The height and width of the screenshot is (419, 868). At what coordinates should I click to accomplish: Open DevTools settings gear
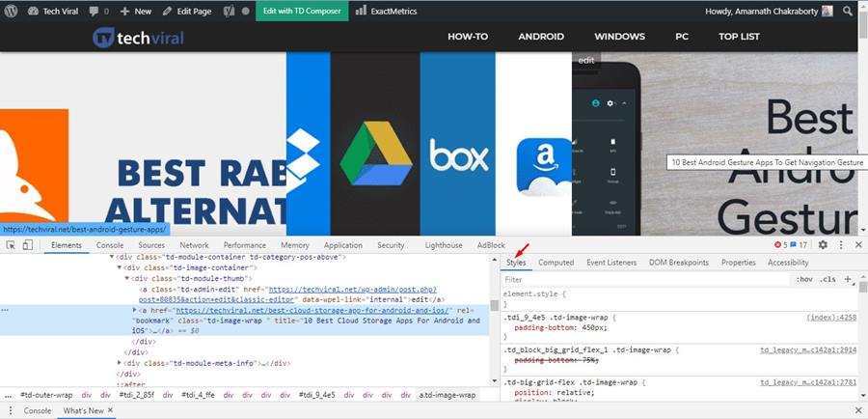pyautogui.click(x=823, y=245)
